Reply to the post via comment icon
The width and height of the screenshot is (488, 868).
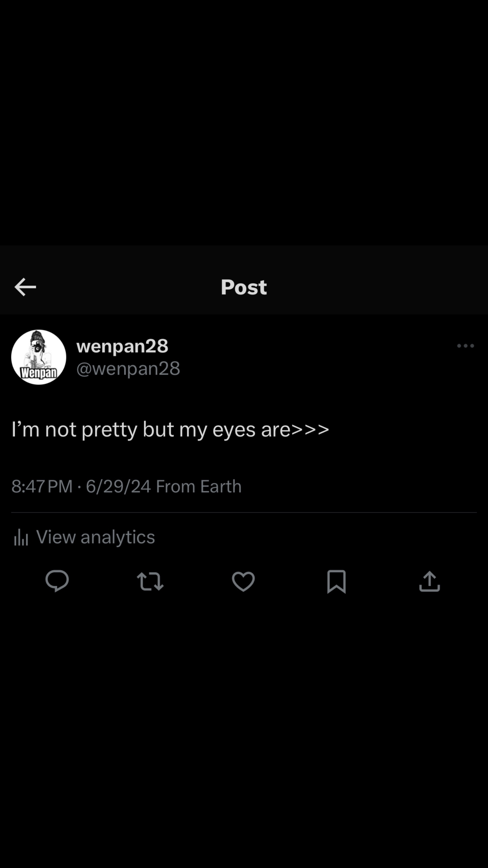pos(57,581)
